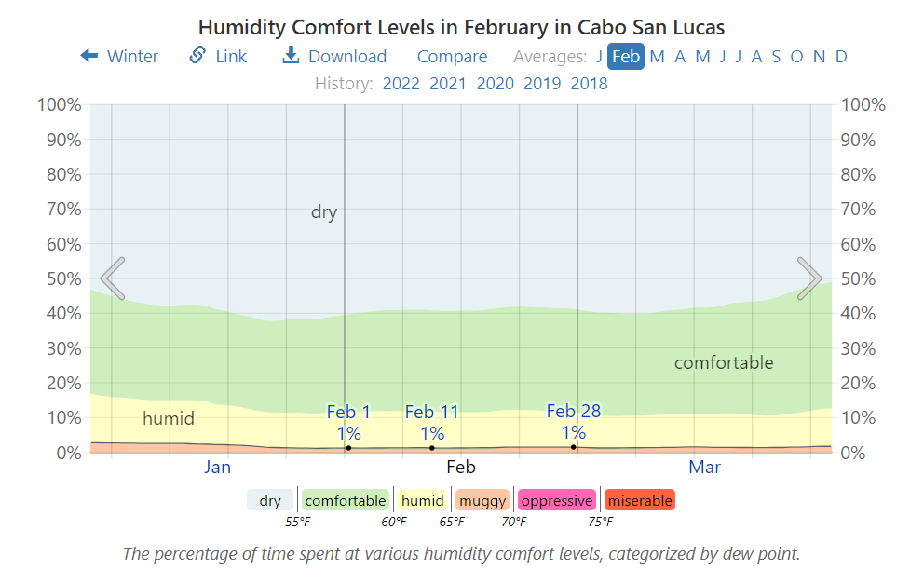Click the dry legend swatch
The image size is (924, 584).
click(x=270, y=500)
